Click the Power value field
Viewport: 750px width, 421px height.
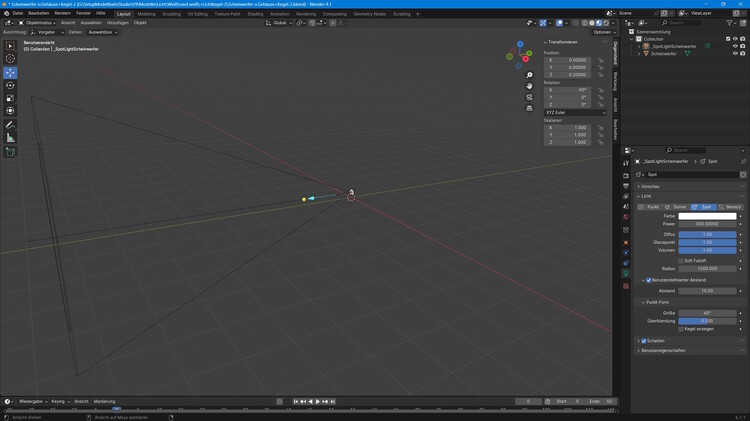point(707,224)
